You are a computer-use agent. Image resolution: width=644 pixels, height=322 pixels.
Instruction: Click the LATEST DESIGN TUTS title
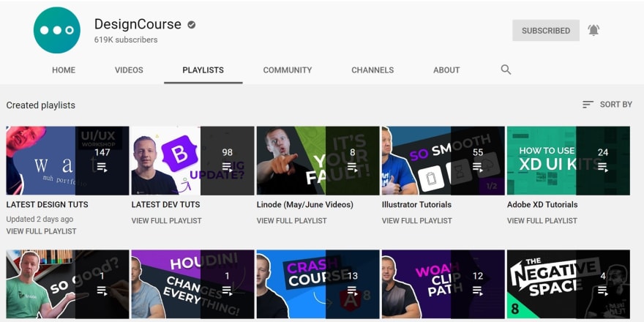48,204
